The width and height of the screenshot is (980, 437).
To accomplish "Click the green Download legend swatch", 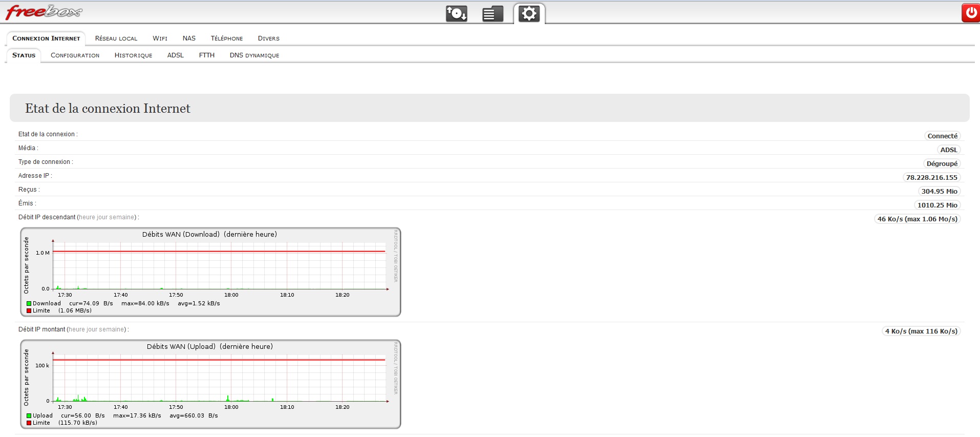I will tap(29, 304).
